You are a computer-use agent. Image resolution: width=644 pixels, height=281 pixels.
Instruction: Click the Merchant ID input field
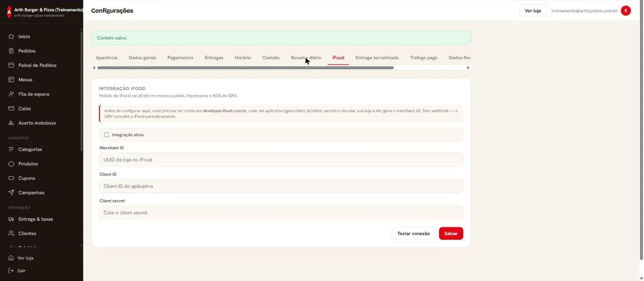pos(281,160)
